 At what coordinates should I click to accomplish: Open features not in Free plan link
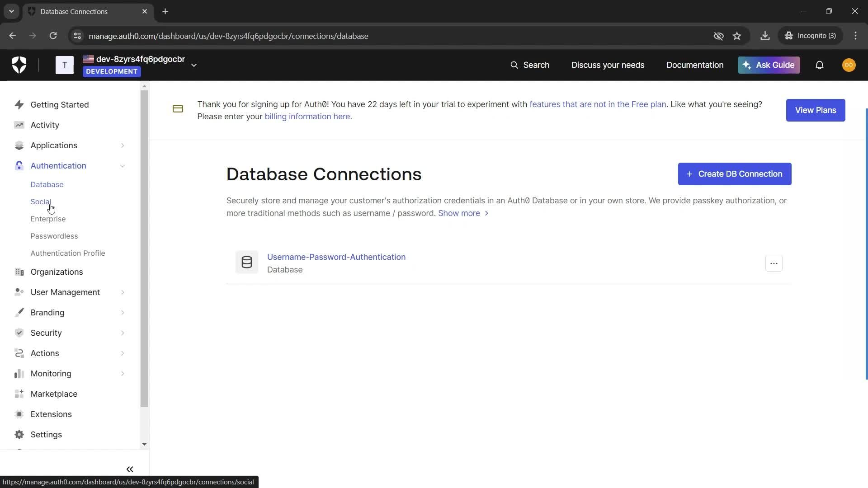click(597, 104)
